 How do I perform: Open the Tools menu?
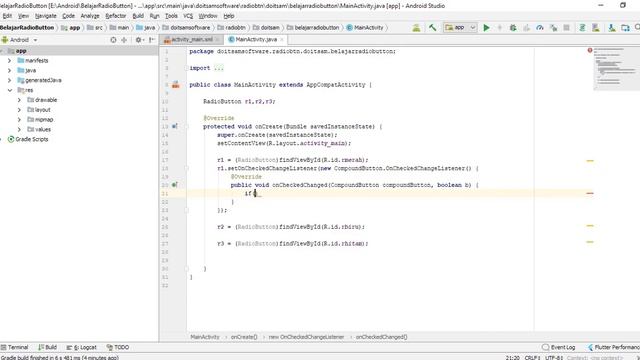coord(171,16)
